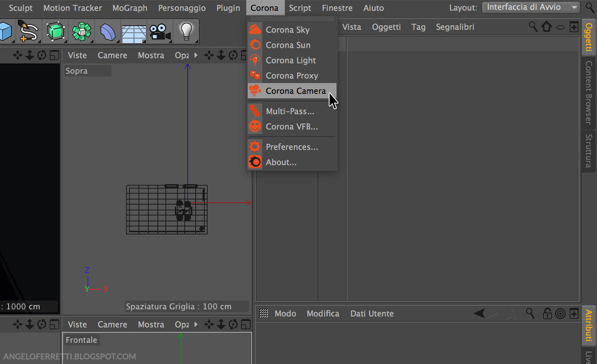This screenshot has width=597, height=364.
Task: Click rotate icon in Sopra viewport header
Action: click(x=233, y=55)
